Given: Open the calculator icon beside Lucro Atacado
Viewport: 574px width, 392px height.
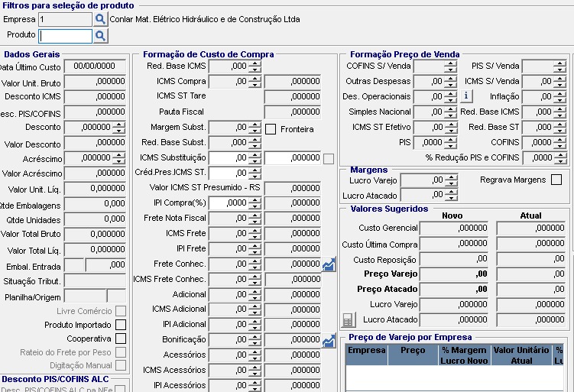Looking at the screenshot, I should (x=349, y=319).
